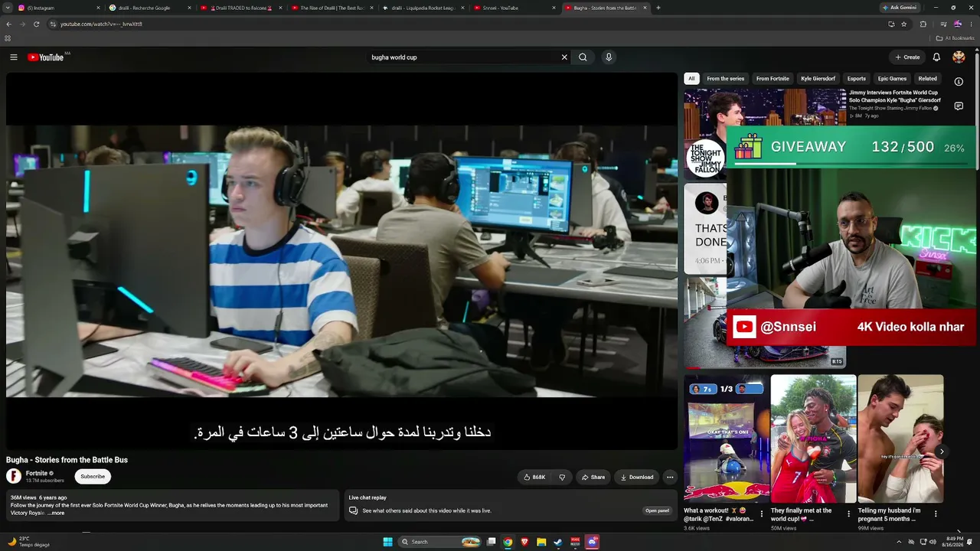Image resolution: width=980 pixels, height=551 pixels.
Task: Show hidden system tray icons
Action: (899, 542)
